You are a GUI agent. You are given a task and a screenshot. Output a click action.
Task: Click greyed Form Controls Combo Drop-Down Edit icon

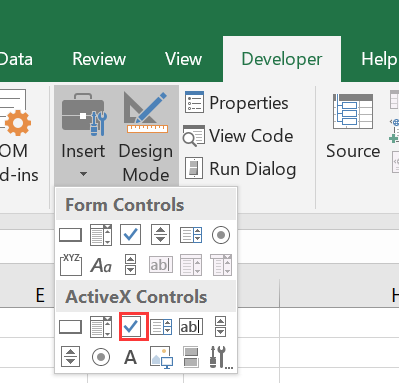221,265
